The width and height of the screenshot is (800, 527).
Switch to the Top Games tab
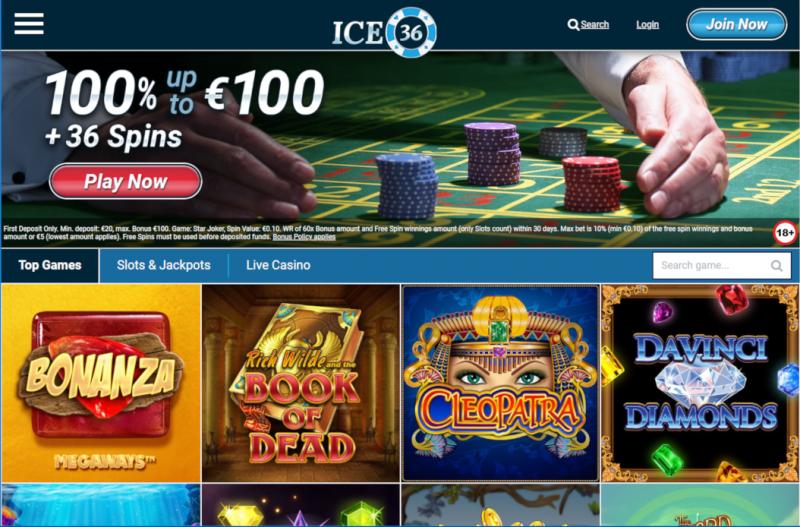pyautogui.click(x=50, y=265)
